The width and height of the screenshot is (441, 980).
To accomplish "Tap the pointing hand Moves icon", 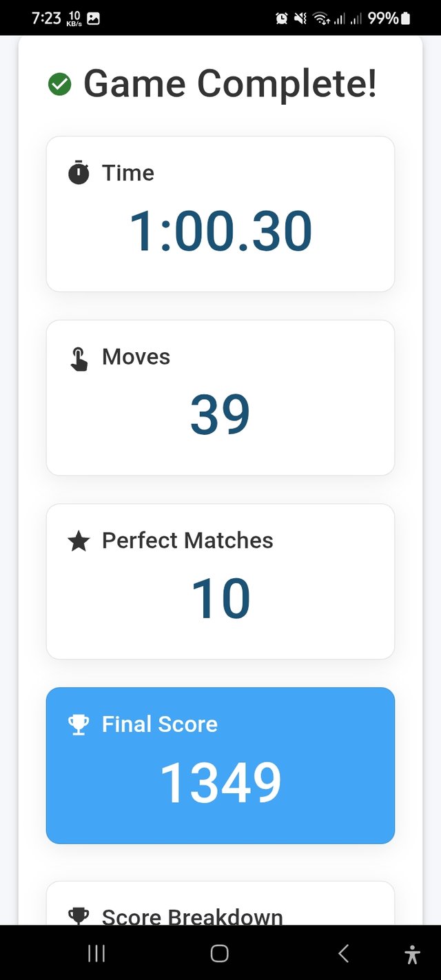I will [79, 359].
